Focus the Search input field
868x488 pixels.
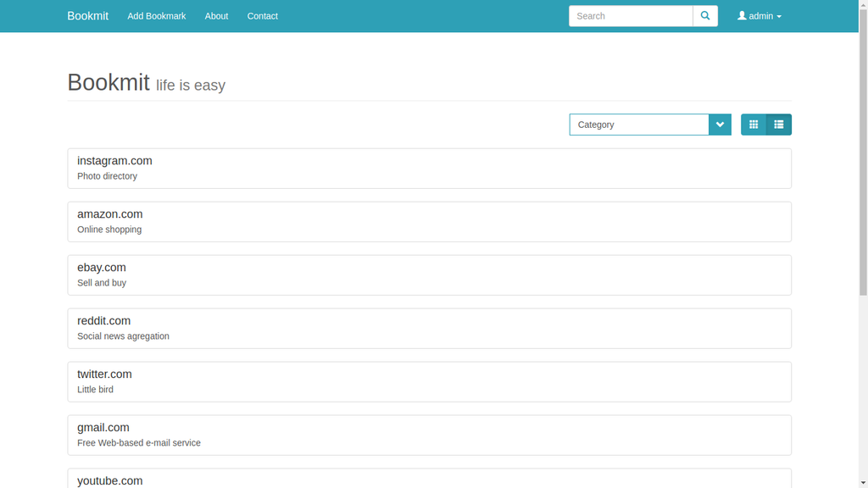click(x=631, y=16)
